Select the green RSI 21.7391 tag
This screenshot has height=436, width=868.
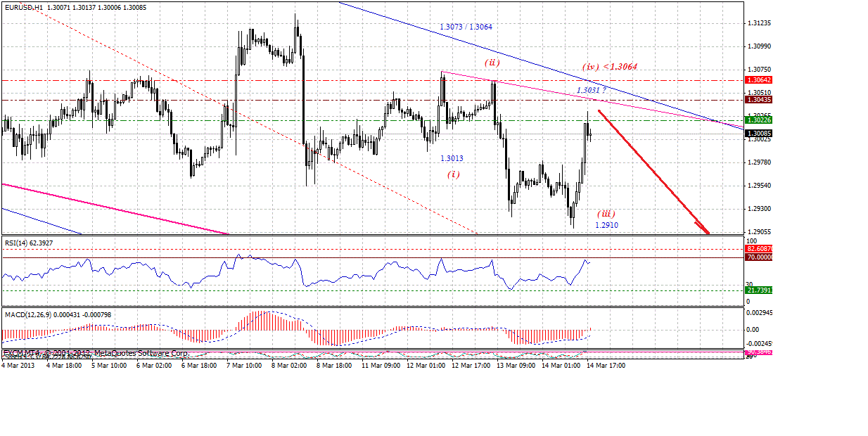[760, 290]
